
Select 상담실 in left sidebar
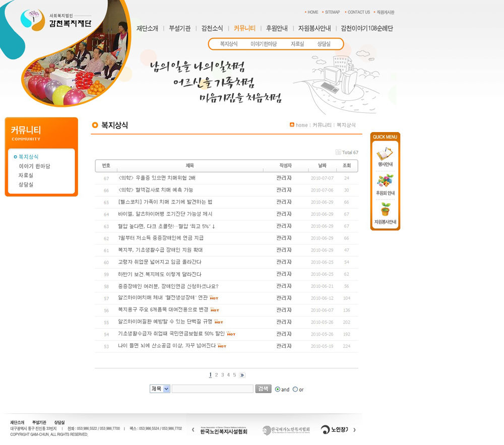click(x=26, y=185)
